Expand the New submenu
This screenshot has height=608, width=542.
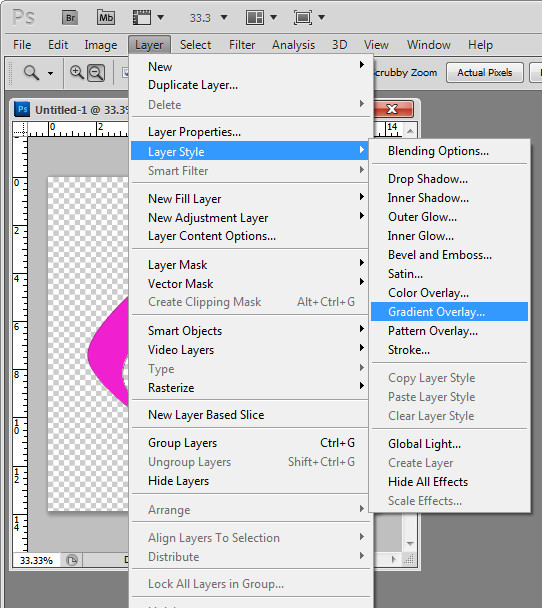pos(250,66)
